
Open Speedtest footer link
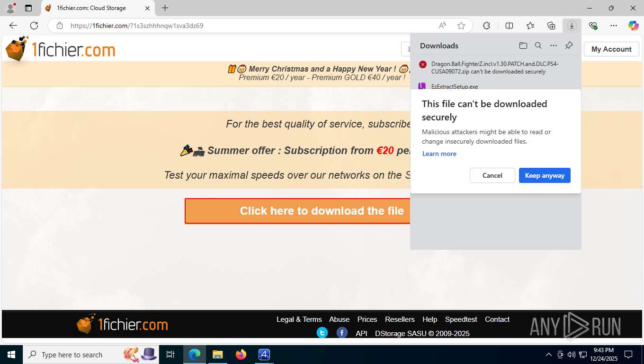(461, 319)
